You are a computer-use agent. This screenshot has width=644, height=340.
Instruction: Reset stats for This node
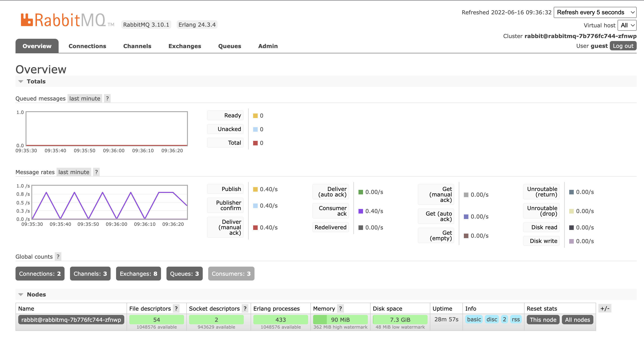click(543, 320)
